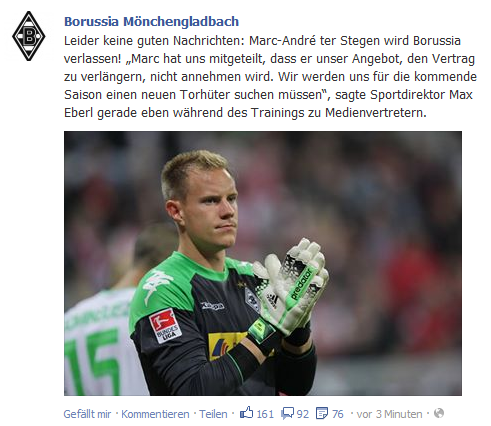Image resolution: width=491 pixels, height=426 pixels.
Task: Click the Kommentieren link
Action: point(155,414)
